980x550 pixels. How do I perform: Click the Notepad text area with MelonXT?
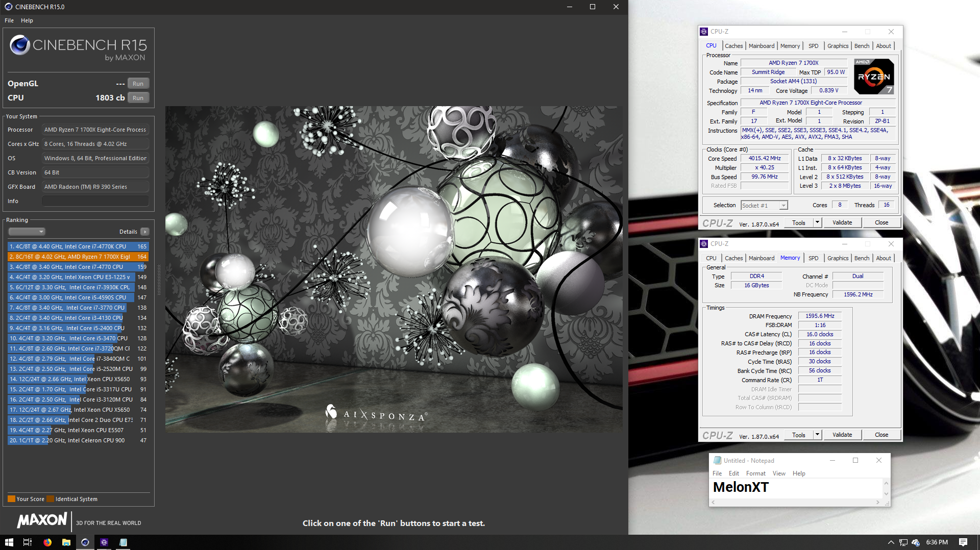click(x=796, y=488)
